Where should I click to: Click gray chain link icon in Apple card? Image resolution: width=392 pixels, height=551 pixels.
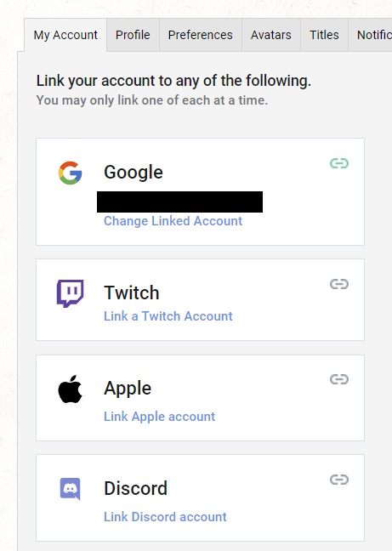click(339, 379)
